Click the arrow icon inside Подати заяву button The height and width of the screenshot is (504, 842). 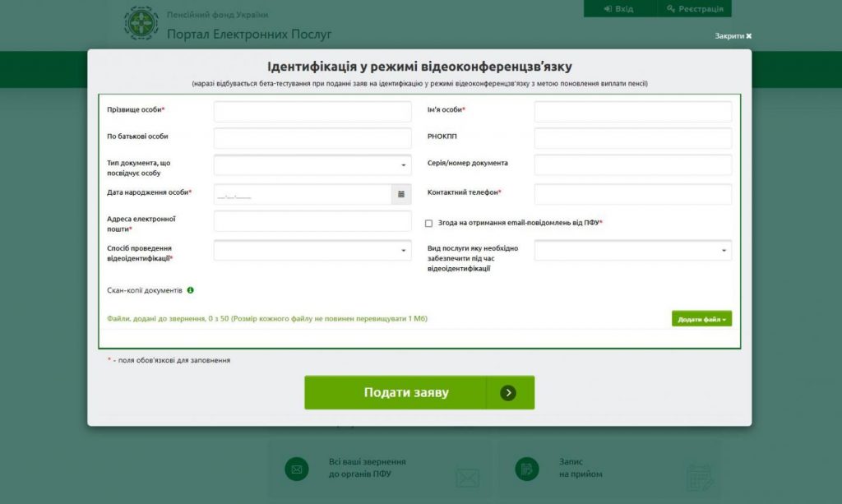[x=507, y=392]
